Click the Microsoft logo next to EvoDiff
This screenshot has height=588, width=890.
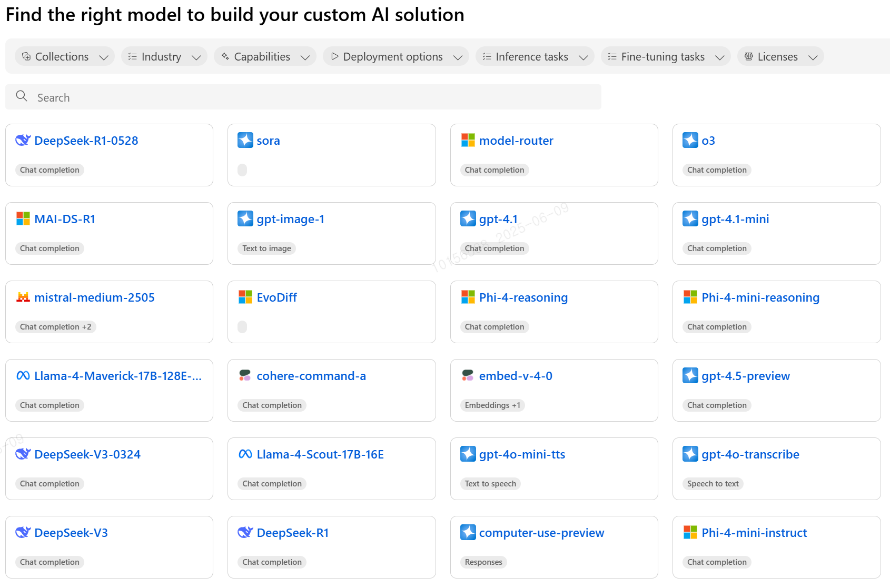[x=245, y=297]
